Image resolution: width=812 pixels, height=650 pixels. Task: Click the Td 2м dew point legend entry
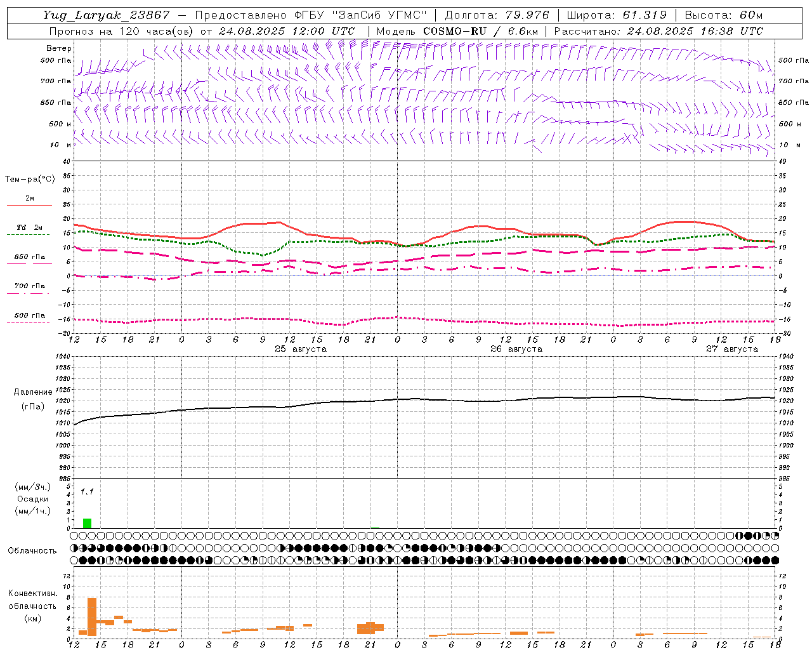[29, 227]
